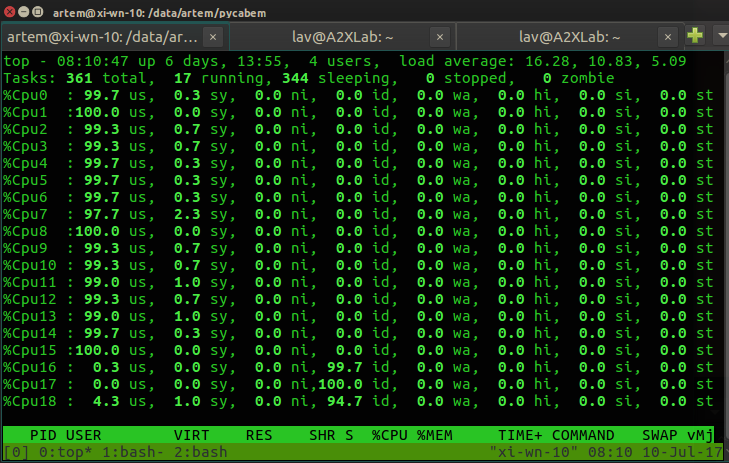The width and height of the screenshot is (729, 463).
Task: Click the SWAP column header
Action: 660,436
